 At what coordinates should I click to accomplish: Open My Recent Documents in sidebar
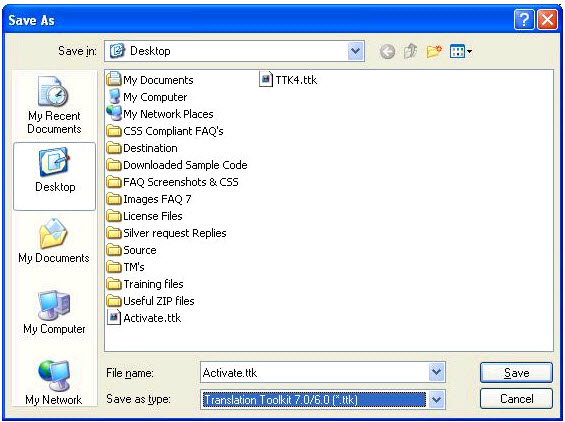coord(54,105)
